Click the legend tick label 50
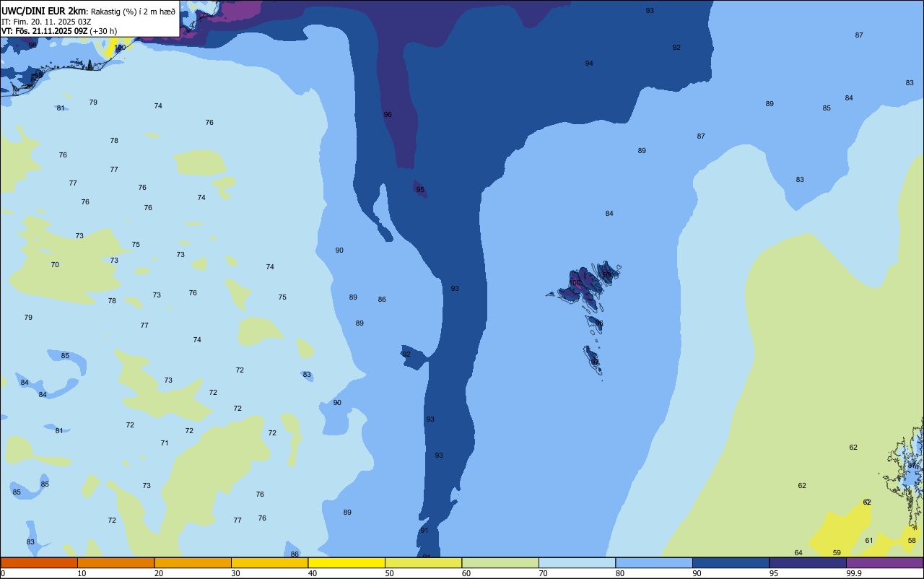The image size is (924, 579). [x=390, y=573]
